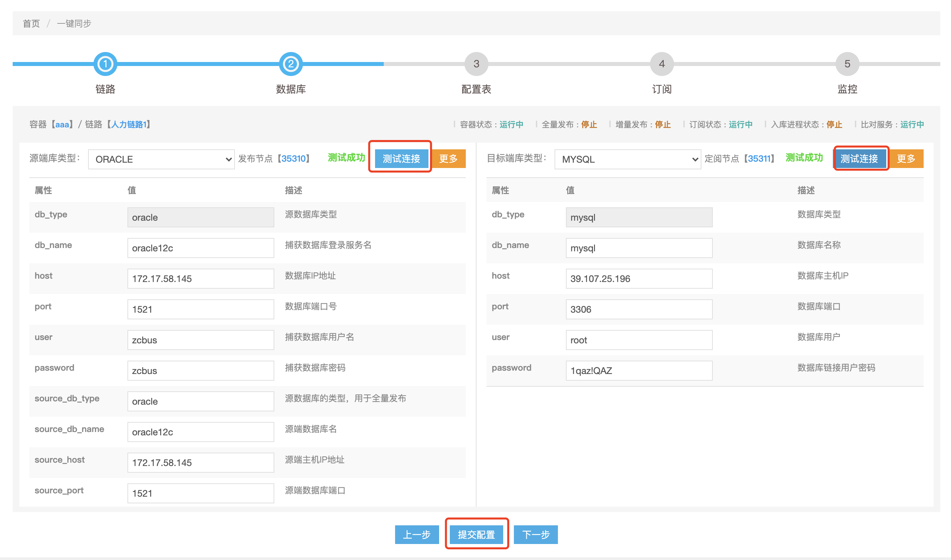Click step 2 数据库 circle
This screenshot has width=951, height=560.
290,64
